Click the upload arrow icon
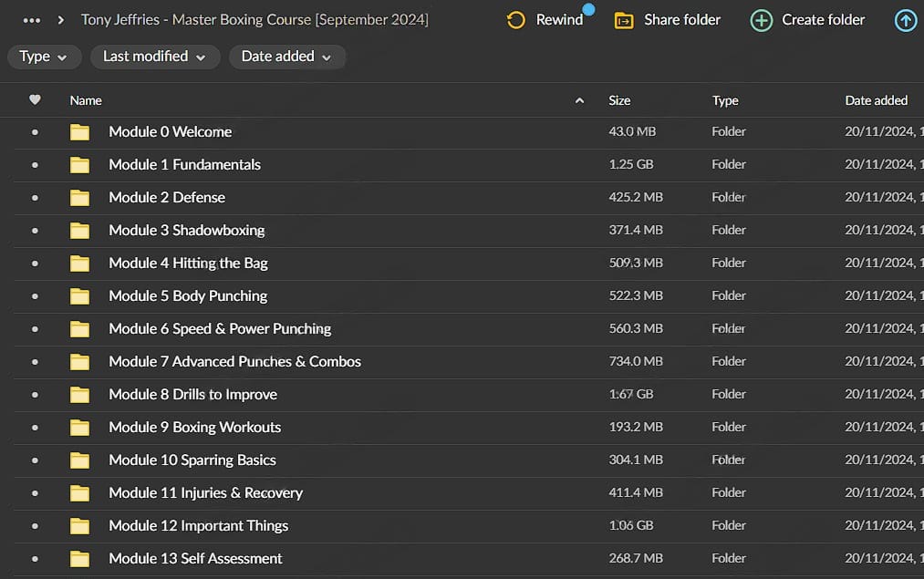This screenshot has width=924, height=579. (x=905, y=20)
